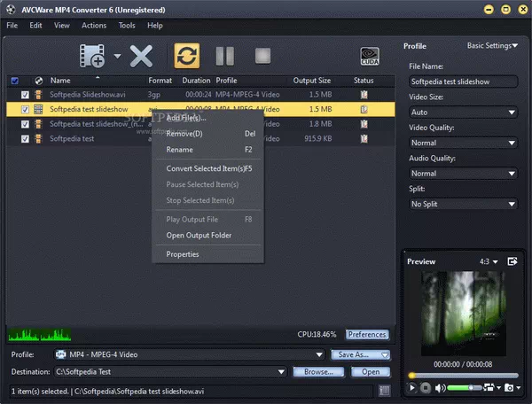Click the Pause toolbar icon
The width and height of the screenshot is (532, 404).
pos(225,56)
